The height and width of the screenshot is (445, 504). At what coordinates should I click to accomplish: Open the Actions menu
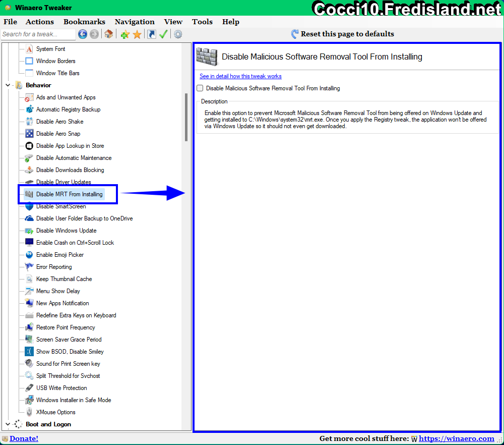(40, 22)
